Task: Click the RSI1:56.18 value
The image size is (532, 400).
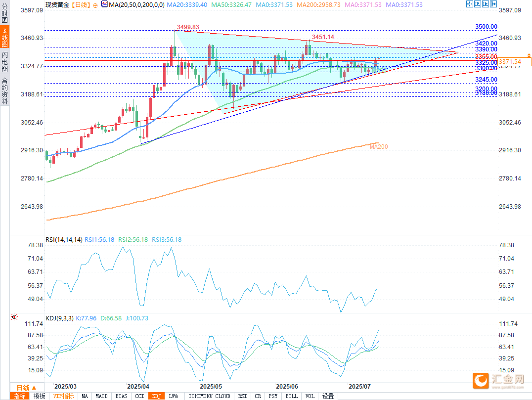Action: pyautogui.click(x=99, y=239)
